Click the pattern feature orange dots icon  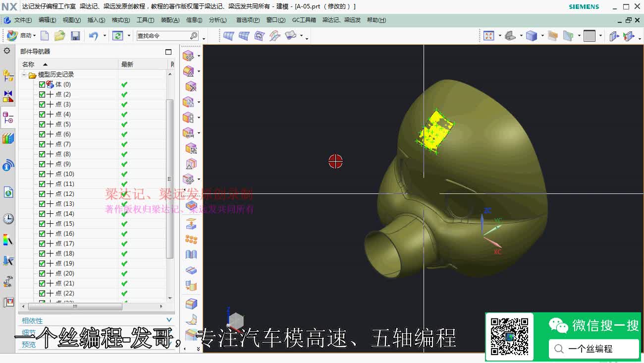point(191,240)
